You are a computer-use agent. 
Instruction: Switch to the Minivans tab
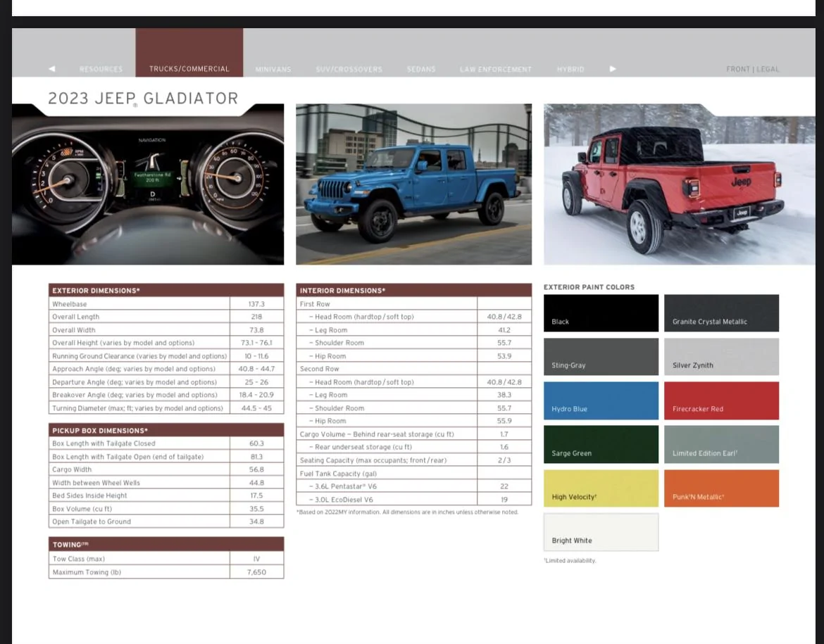click(x=273, y=70)
